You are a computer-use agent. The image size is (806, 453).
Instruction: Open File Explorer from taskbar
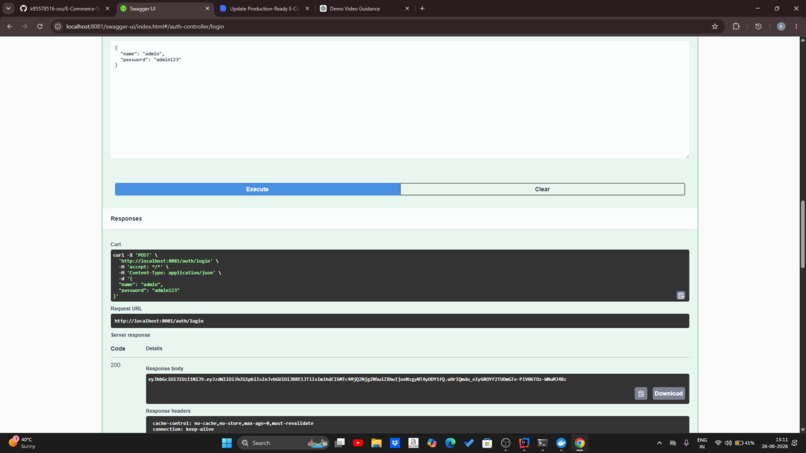[376, 443]
